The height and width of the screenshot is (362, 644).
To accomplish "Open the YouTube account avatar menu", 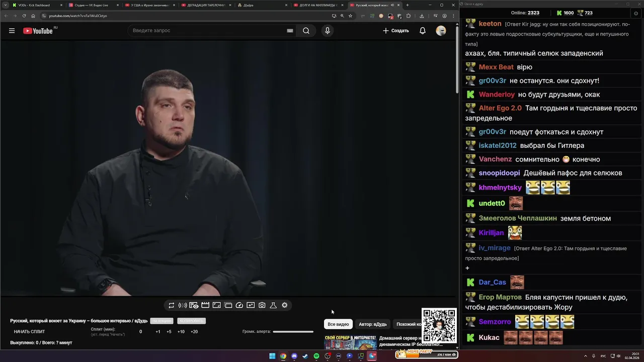I will (441, 31).
